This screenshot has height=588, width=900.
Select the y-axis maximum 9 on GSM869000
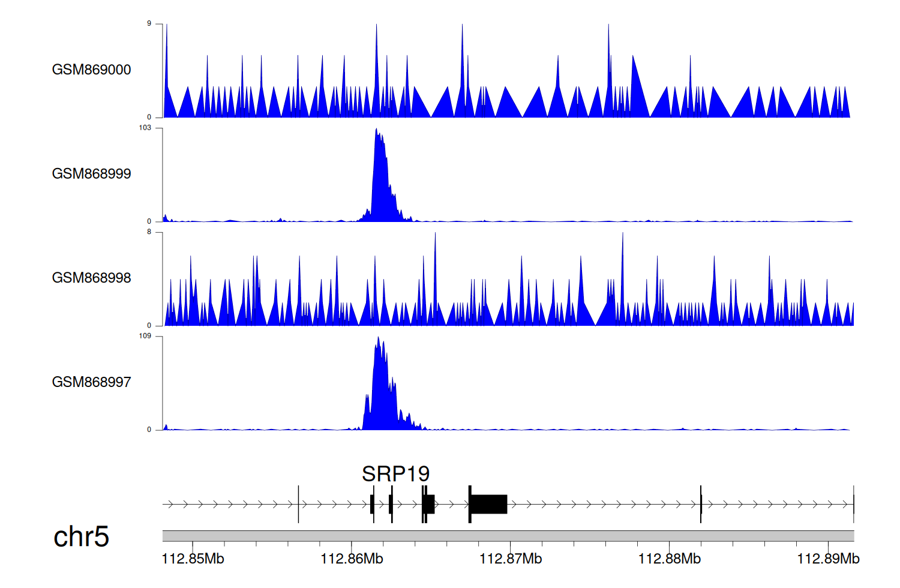coord(149,23)
